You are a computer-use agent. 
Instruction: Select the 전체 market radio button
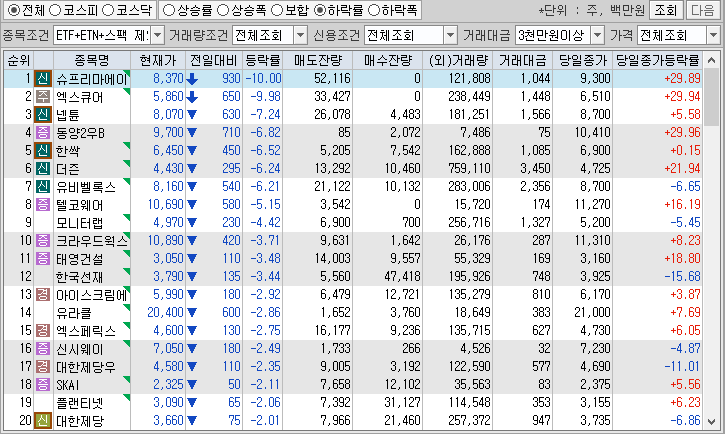tap(14, 10)
